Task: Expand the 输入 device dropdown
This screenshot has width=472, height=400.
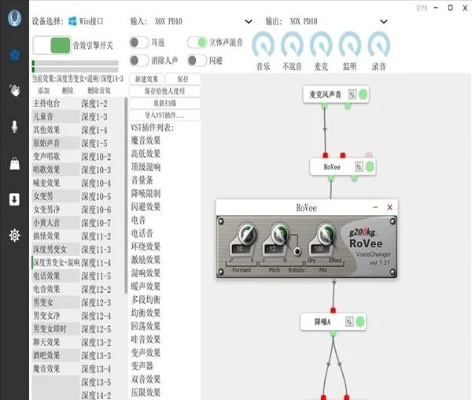Action: click(248, 22)
